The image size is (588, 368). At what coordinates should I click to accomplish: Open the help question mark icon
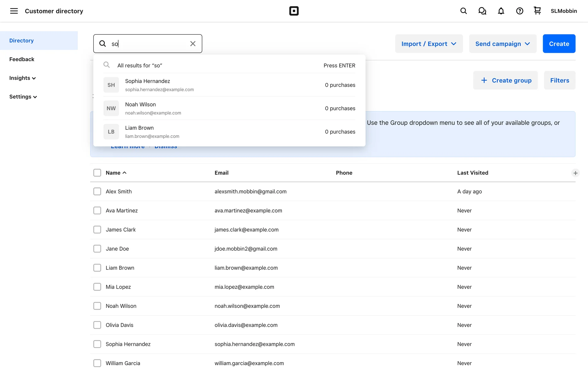[519, 11]
